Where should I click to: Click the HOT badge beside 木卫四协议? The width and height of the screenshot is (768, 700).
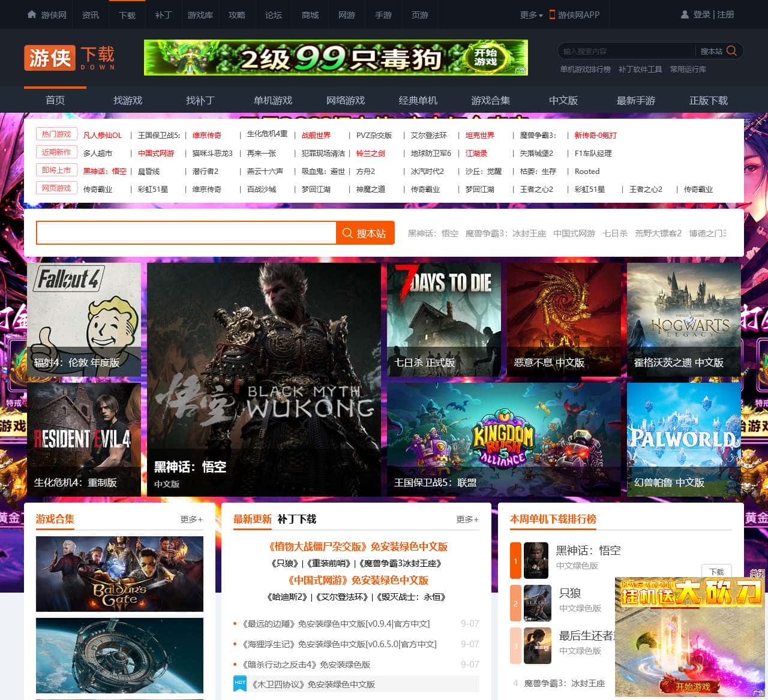(240, 683)
